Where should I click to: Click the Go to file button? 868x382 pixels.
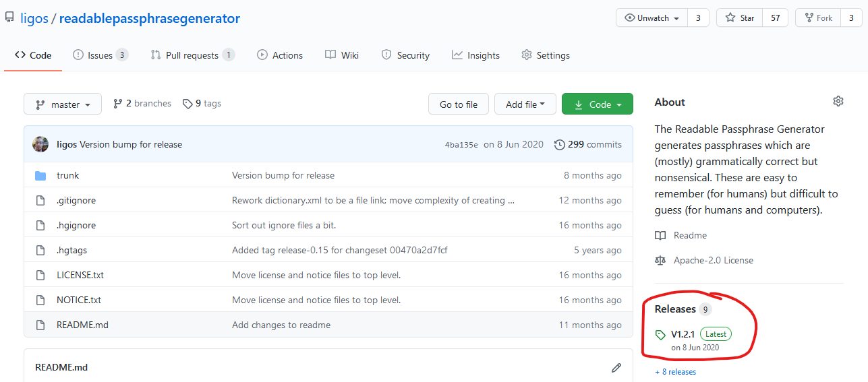coord(459,104)
